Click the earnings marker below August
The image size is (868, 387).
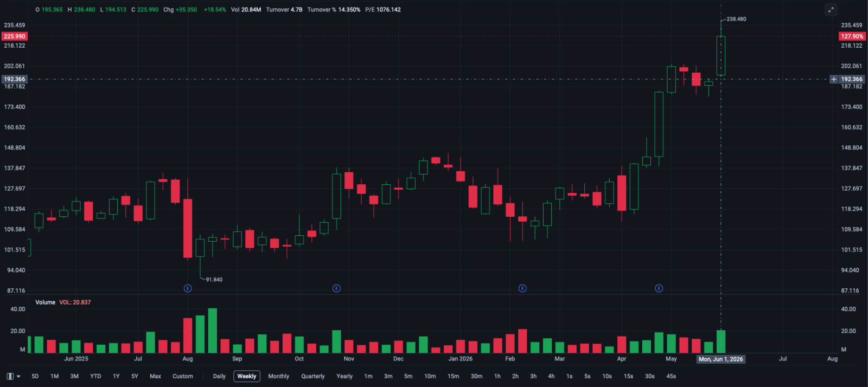coord(188,288)
